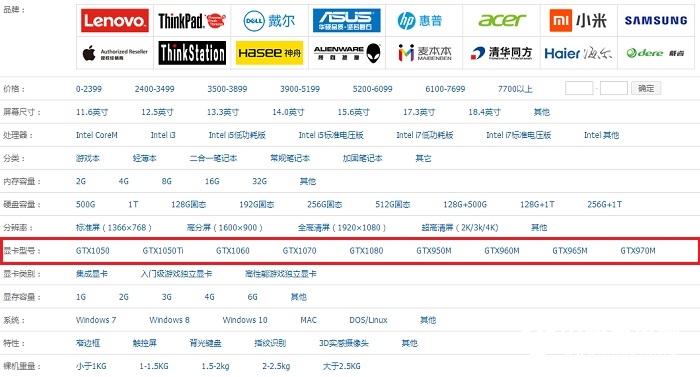This screenshot has height=377, width=700.
Task: Select 超高清屏 (2K/3k/4K) resolution
Action: (460, 227)
